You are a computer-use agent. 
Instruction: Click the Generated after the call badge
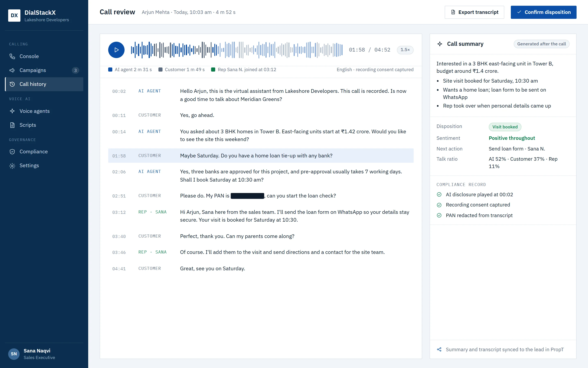541,44
